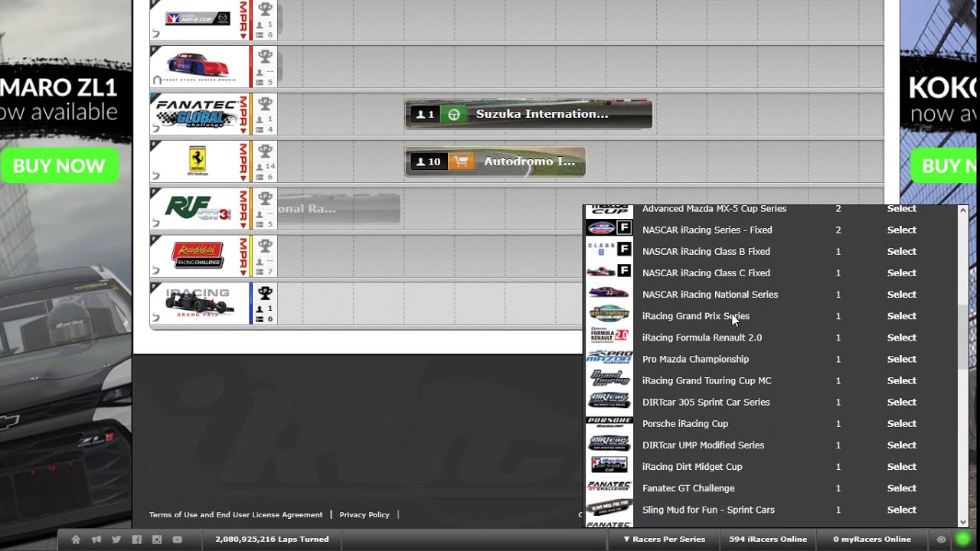Toggle green online status indicator

[x=963, y=540]
